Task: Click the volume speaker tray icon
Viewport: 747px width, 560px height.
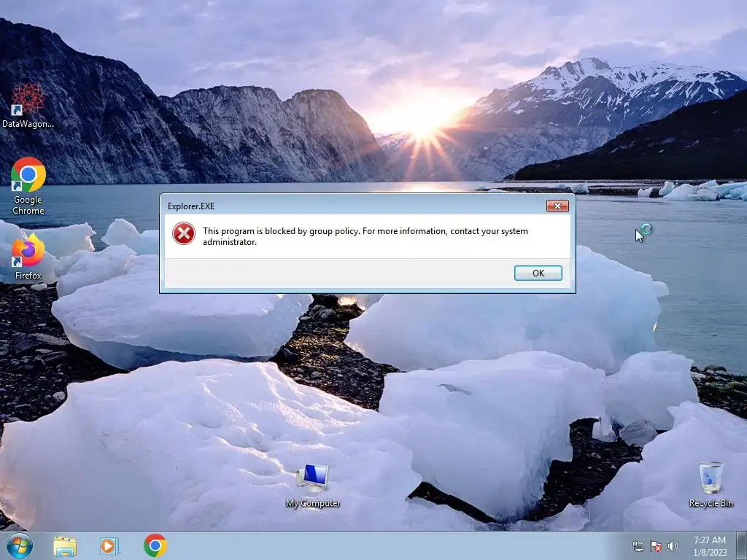Action: (673, 546)
